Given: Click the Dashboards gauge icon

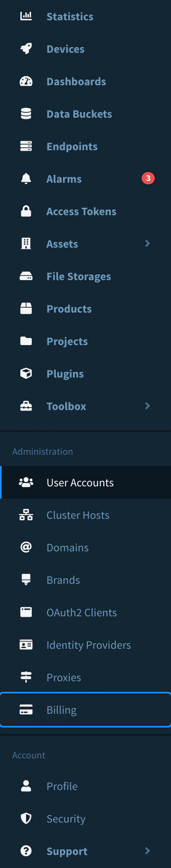Looking at the screenshot, I should click(26, 81).
